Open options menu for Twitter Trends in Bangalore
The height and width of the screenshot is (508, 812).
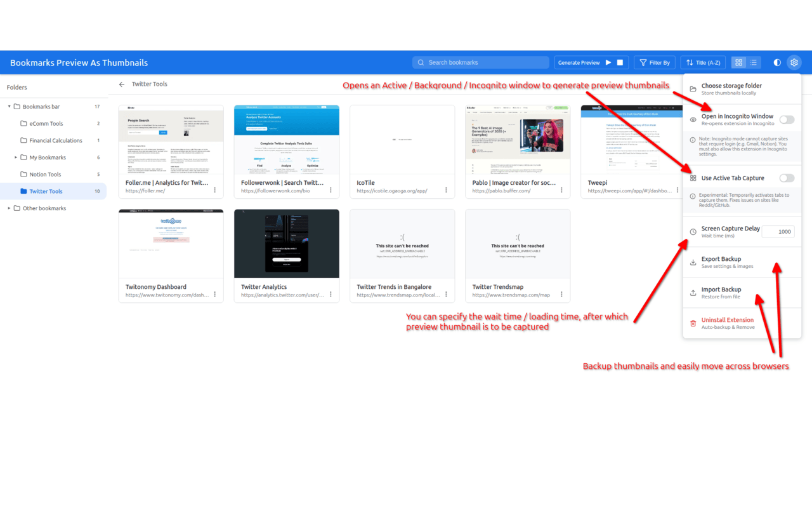point(446,294)
